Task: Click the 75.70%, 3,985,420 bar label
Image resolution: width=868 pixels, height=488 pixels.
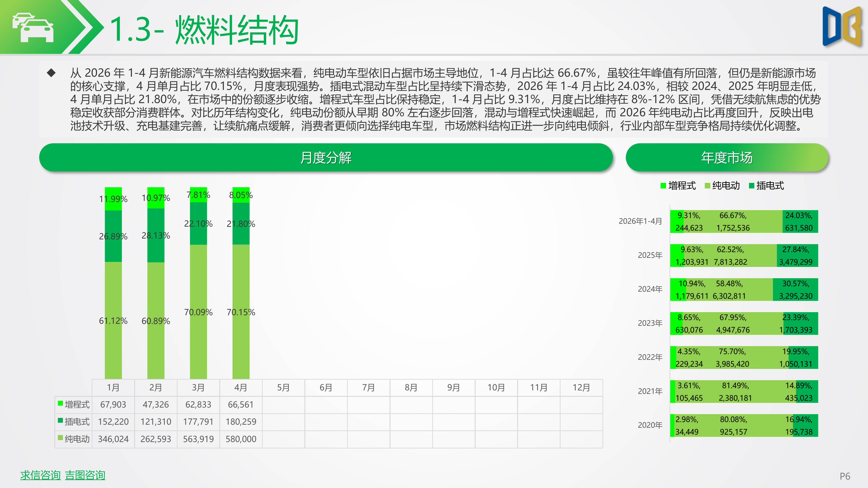Action: coord(732,358)
